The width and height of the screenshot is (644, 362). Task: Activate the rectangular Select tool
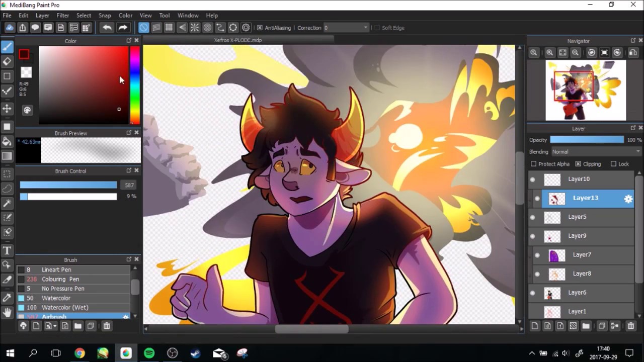tap(7, 174)
